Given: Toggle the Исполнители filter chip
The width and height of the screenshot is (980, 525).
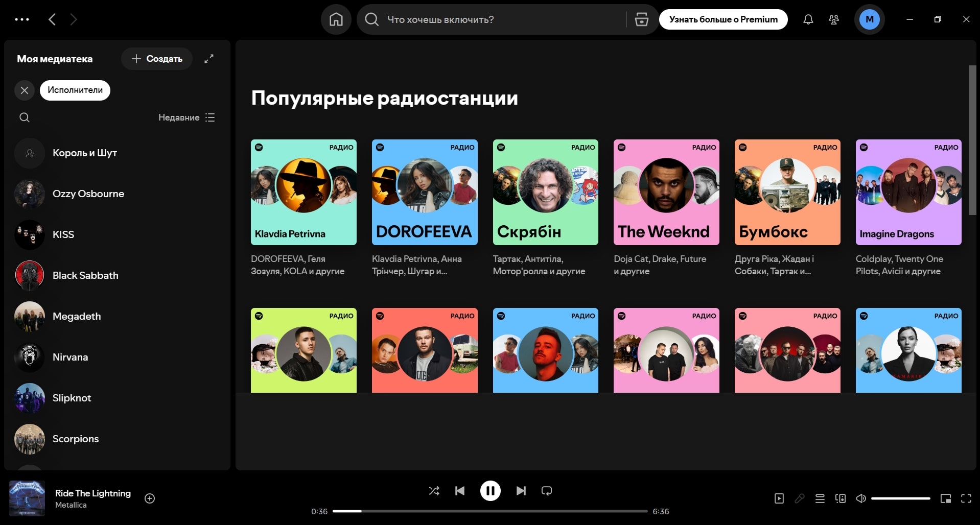Looking at the screenshot, I should [x=75, y=90].
